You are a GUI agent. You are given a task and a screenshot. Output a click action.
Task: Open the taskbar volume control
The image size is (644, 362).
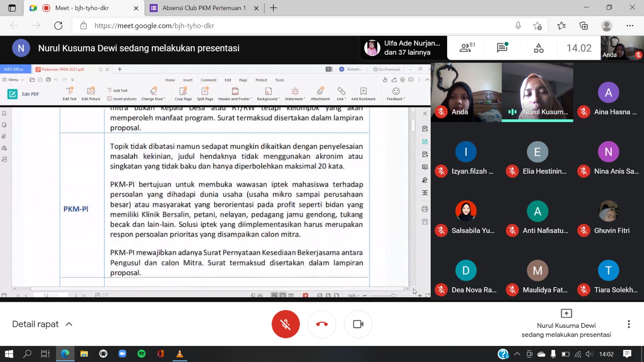[x=589, y=354]
